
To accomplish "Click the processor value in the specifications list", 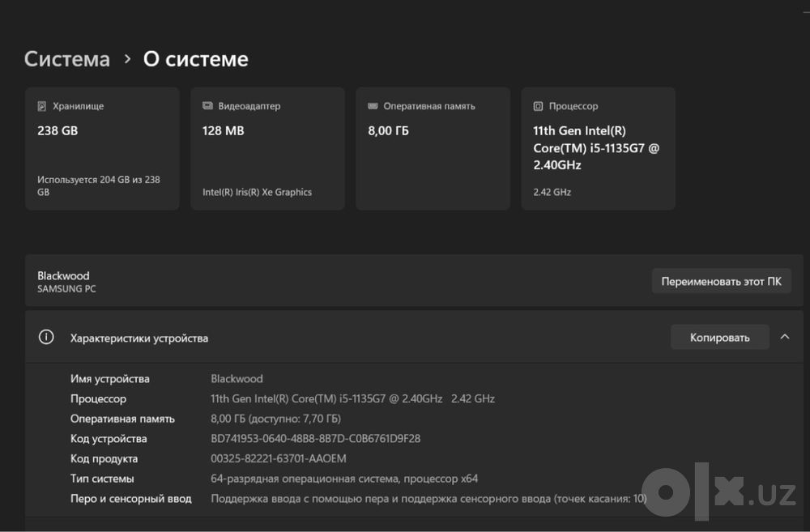I will click(352, 398).
